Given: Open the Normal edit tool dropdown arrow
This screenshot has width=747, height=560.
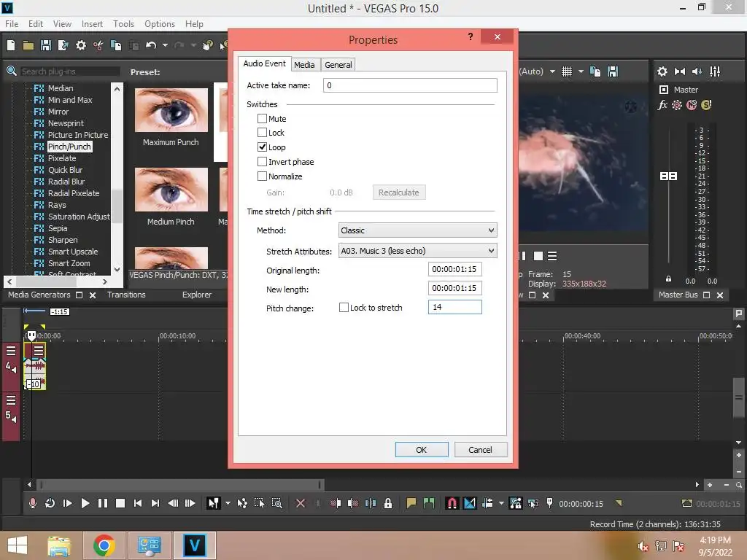Looking at the screenshot, I should click(x=228, y=503).
